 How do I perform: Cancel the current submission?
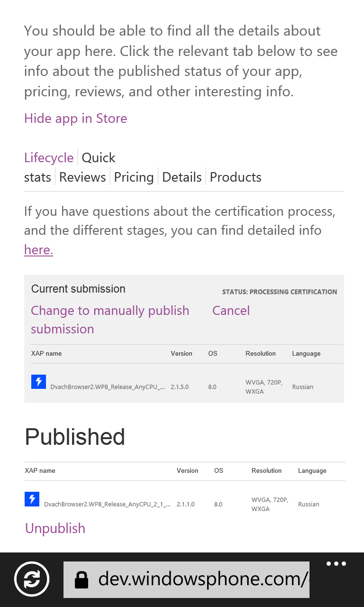(x=231, y=311)
